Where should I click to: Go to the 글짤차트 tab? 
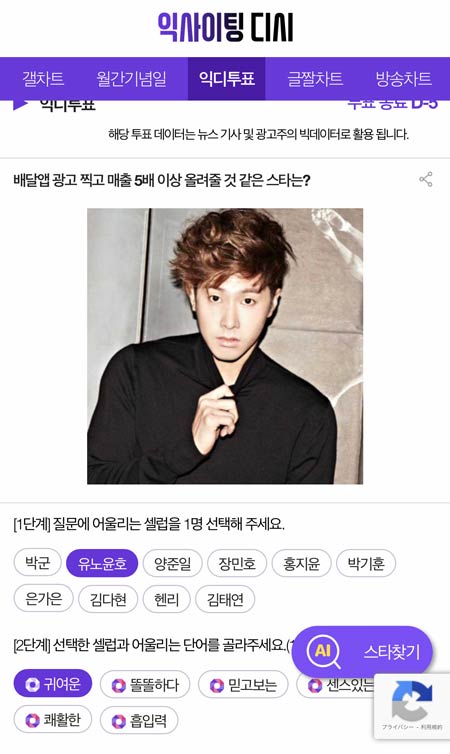pyautogui.click(x=315, y=79)
